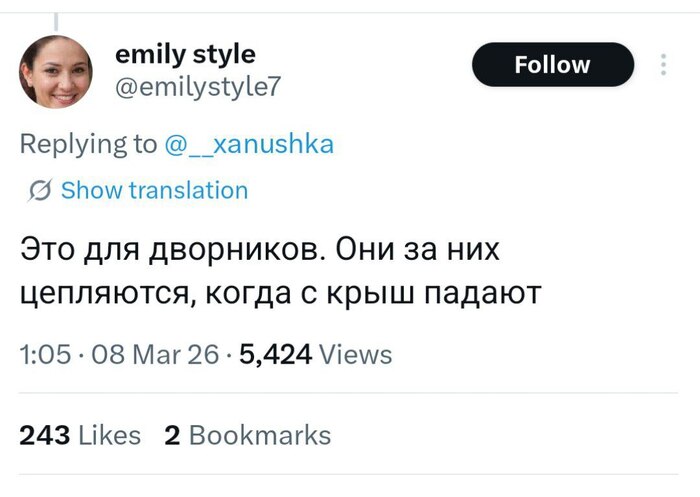Click the Follow button
700x497 pixels.
pyautogui.click(x=552, y=65)
